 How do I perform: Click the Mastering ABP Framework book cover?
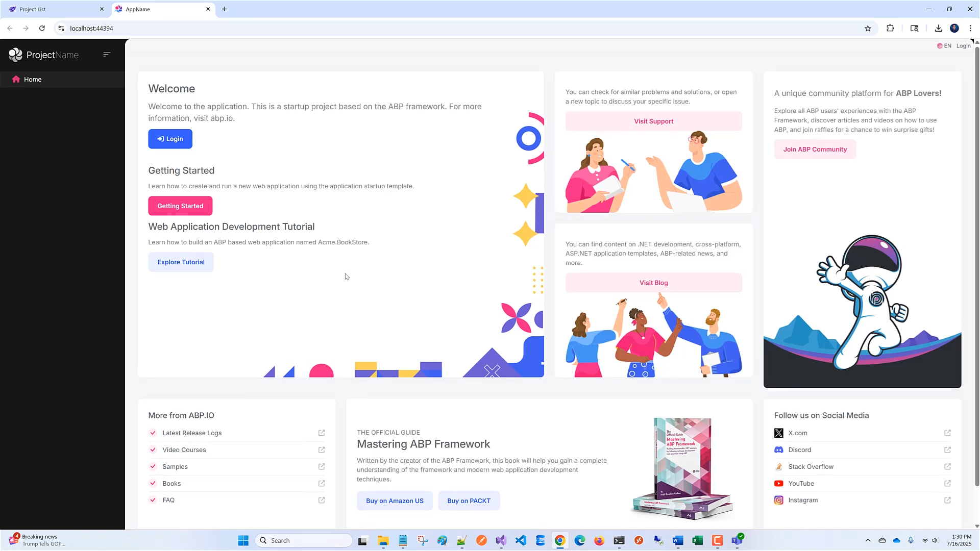682,468
